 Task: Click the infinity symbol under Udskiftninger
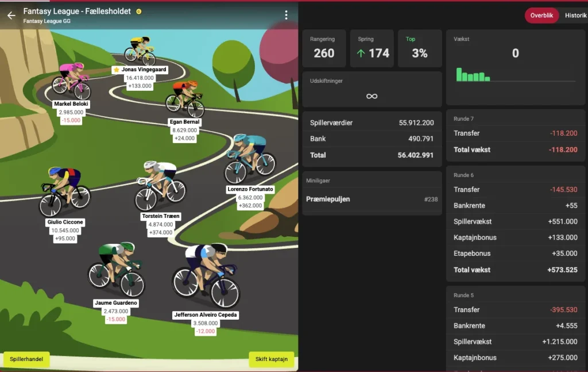(372, 97)
